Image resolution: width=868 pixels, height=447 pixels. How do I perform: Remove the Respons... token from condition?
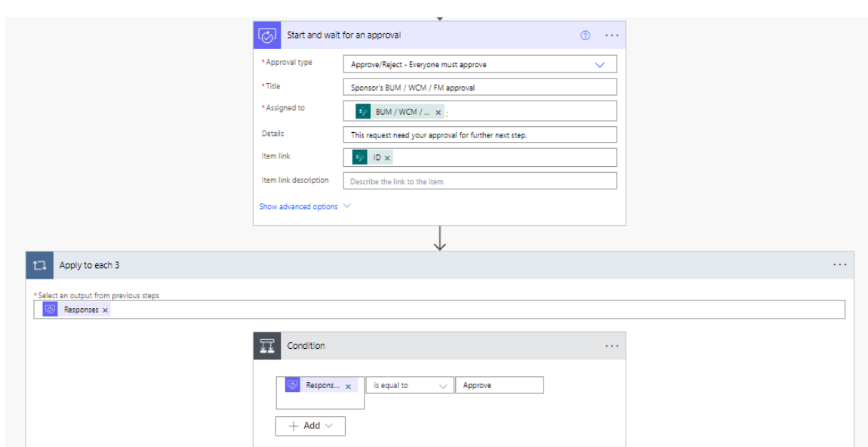point(348,386)
